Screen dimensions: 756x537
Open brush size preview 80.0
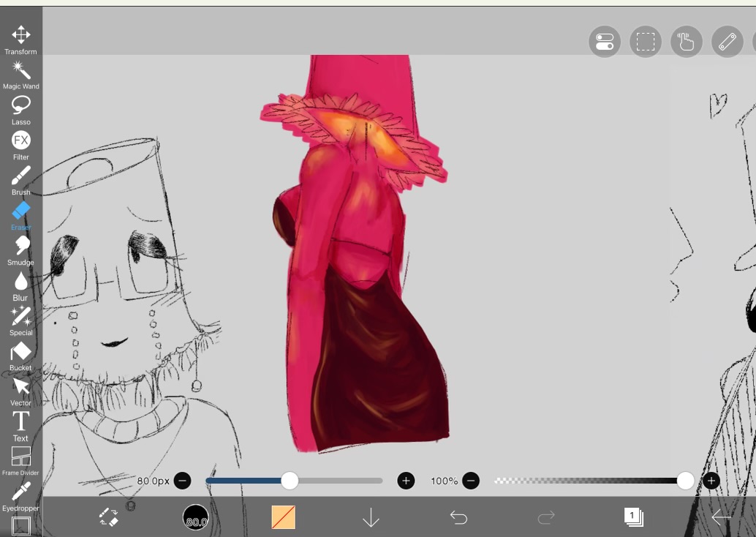click(196, 517)
